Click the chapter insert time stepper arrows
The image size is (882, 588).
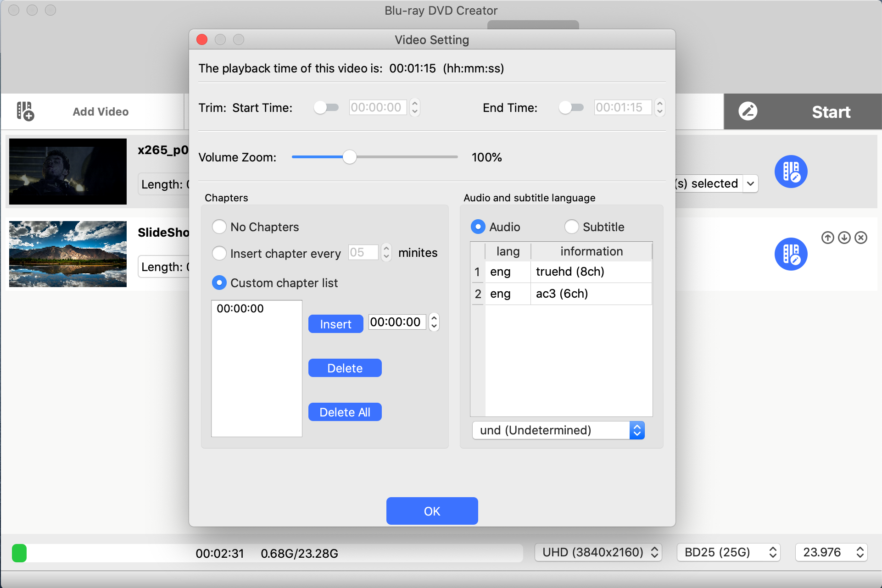coord(434,322)
